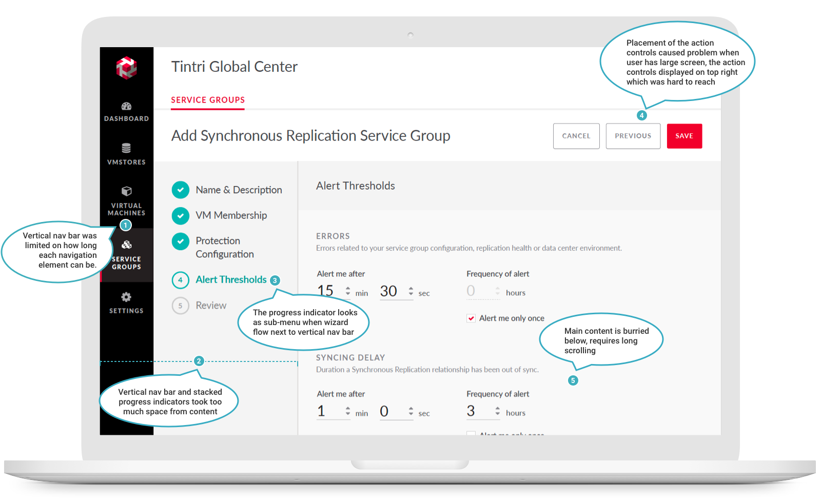Open the Settings gear icon
821x504 pixels.
tap(126, 297)
